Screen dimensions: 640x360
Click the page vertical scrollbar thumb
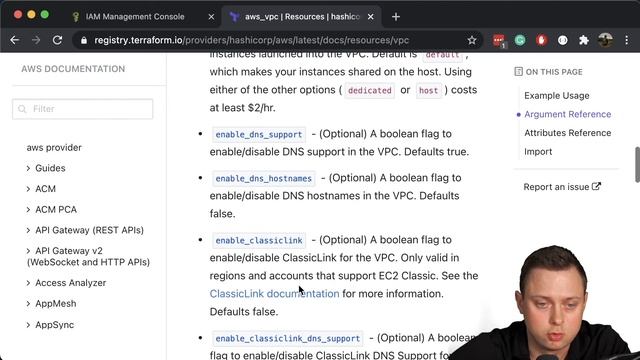(x=637, y=164)
